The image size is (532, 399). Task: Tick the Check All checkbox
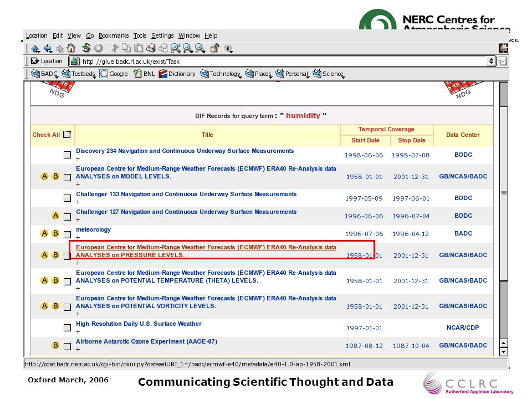(x=67, y=135)
